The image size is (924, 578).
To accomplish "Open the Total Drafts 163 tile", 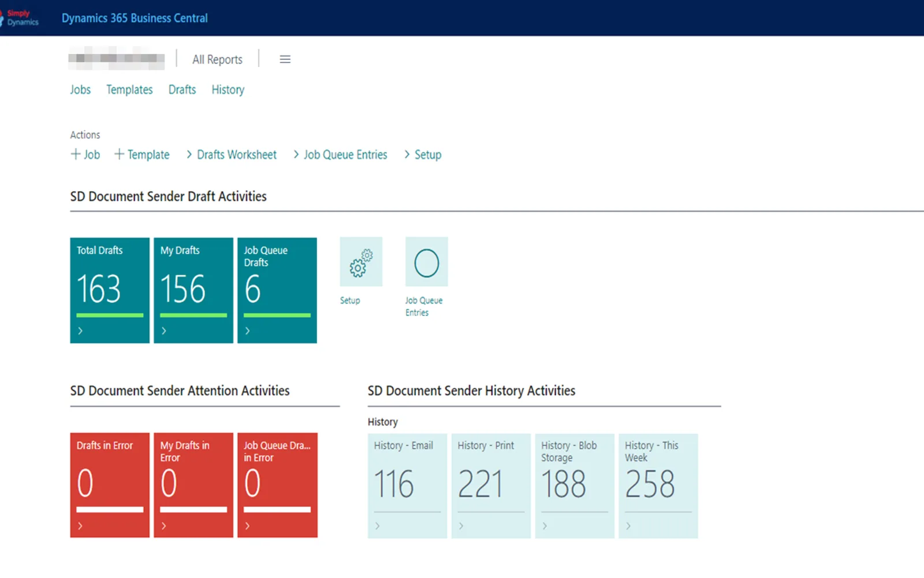I will 110,290.
